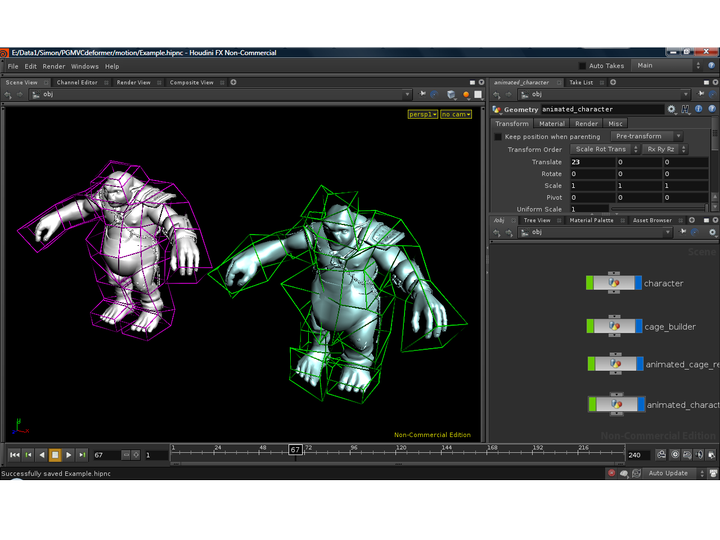Screen dimensions: 720x540
Task: Open the Main take selector dropdown
Action: (667, 66)
